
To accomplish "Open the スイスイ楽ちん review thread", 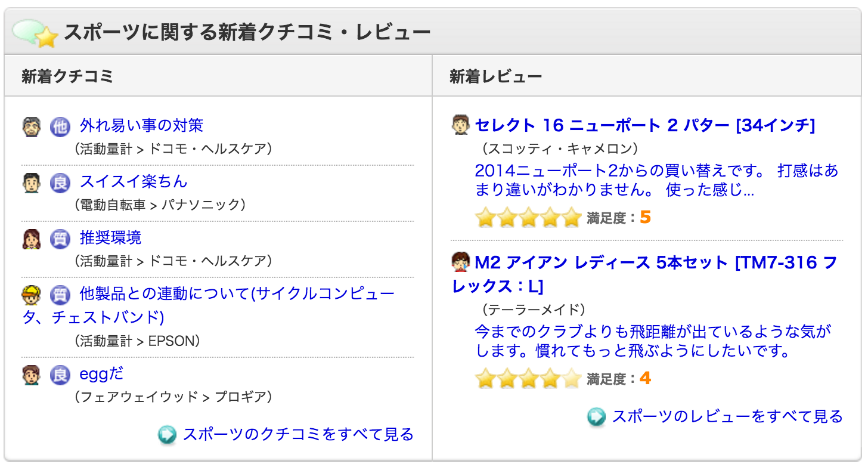I will pos(134,182).
